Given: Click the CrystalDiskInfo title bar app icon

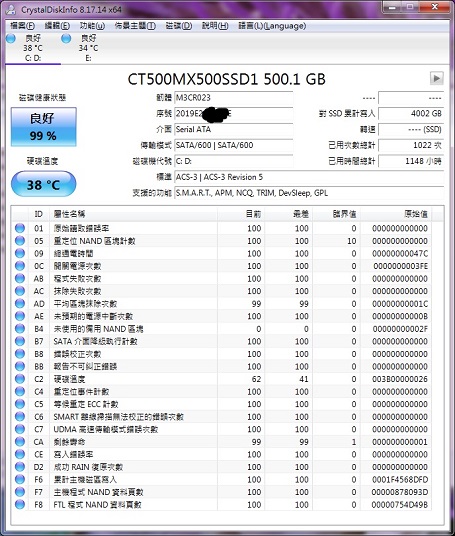Looking at the screenshot, I should [x=11, y=10].
